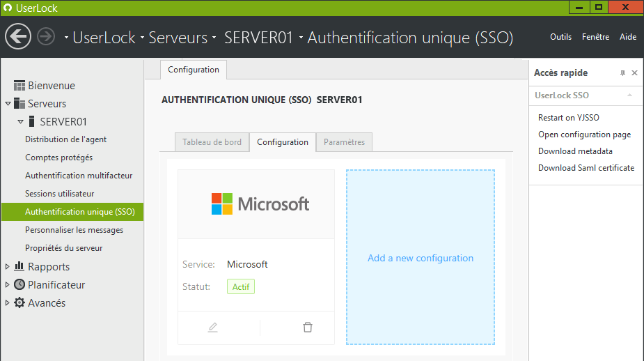Viewport: 644px width, 361px height.
Task: Select Planificateur label in the tree
Action: 56,284
